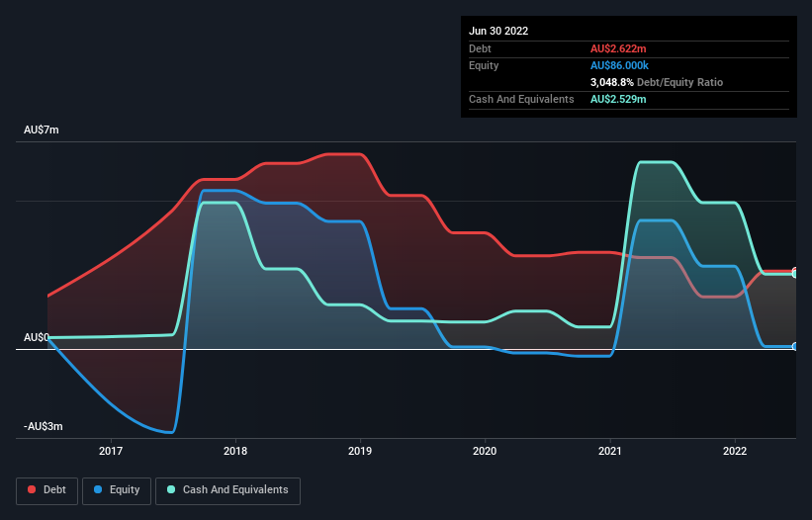Screen dimensions: 812x520
Task: Select the 2021 x-axis label
Action: (x=610, y=451)
